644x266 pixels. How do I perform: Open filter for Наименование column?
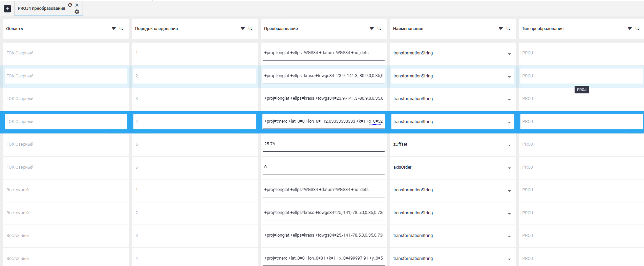(501, 29)
